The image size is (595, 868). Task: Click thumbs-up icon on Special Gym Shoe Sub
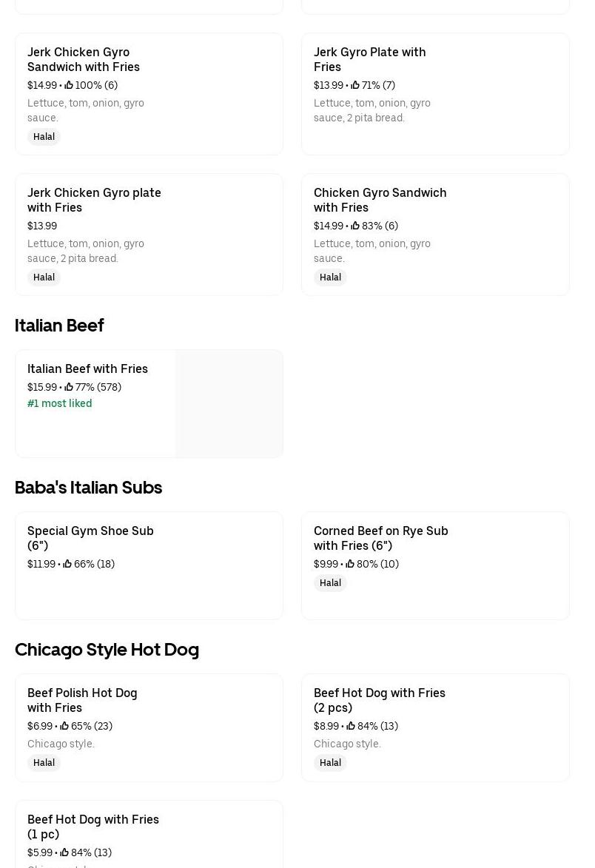click(67, 564)
